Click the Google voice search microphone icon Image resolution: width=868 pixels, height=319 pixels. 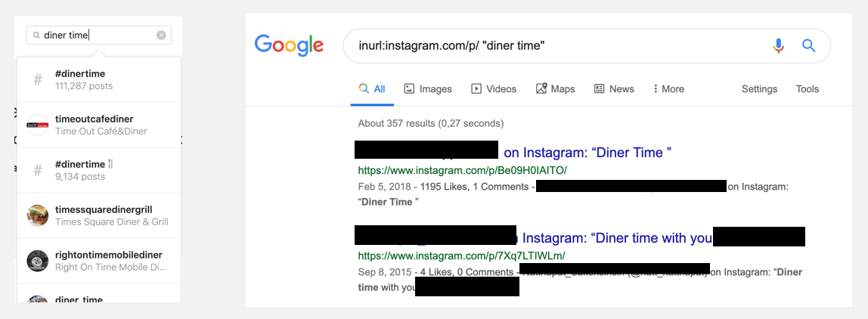[x=778, y=46]
